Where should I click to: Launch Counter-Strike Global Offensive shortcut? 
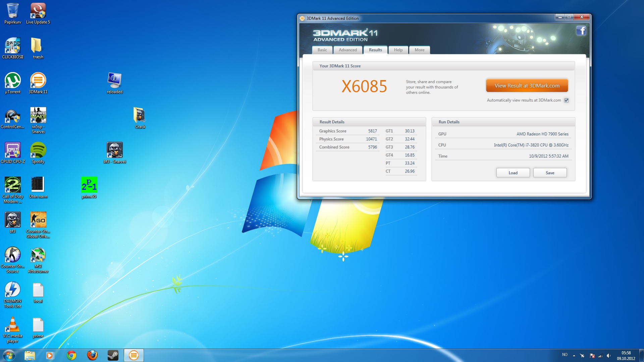tap(38, 225)
